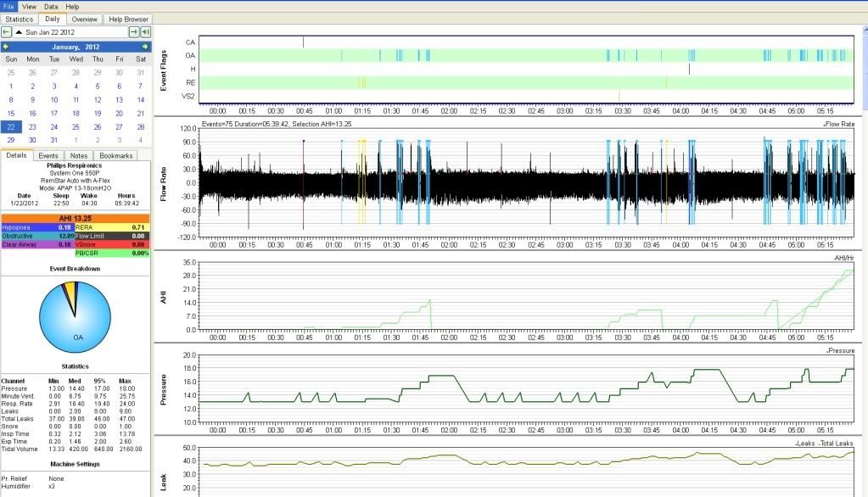The width and height of the screenshot is (868, 497).
Task: Open the Events tab
Action: [x=48, y=156]
